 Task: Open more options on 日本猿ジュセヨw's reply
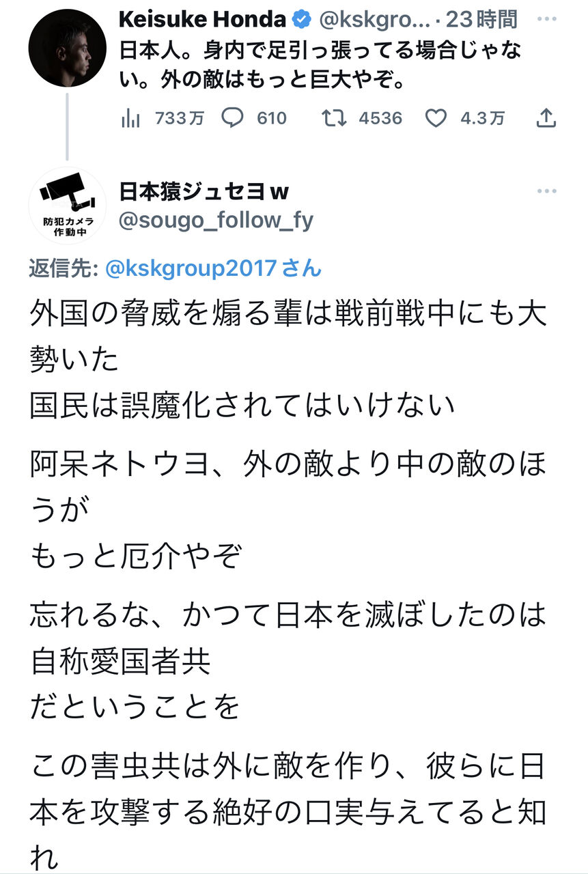coord(547,191)
